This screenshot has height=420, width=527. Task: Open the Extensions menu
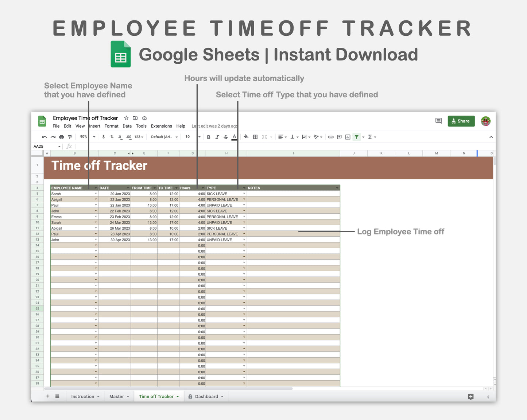pyautogui.click(x=161, y=126)
